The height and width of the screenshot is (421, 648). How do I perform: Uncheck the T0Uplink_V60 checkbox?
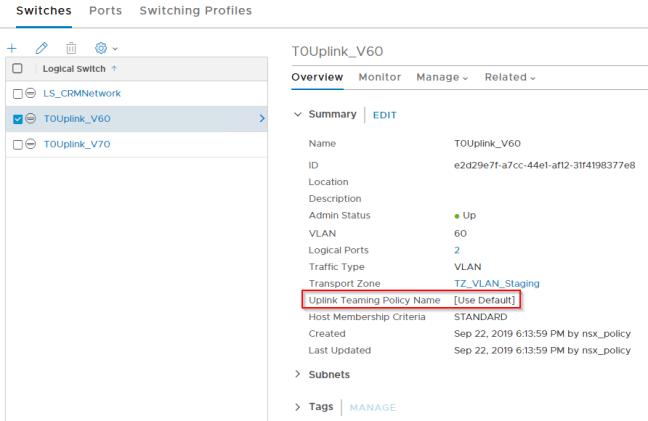click(x=17, y=119)
